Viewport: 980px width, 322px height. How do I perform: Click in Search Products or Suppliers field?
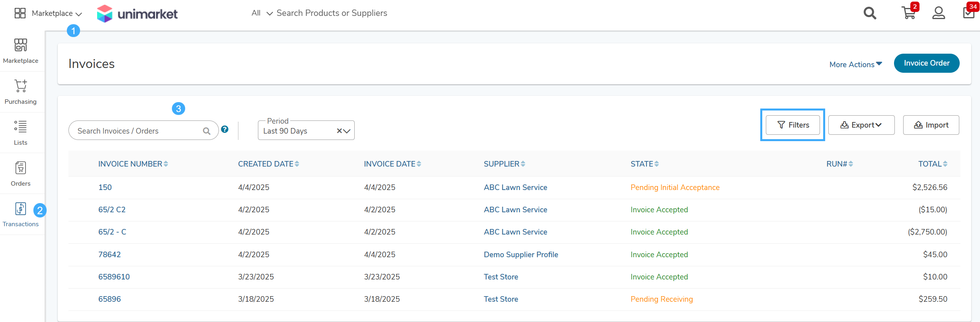coord(332,13)
